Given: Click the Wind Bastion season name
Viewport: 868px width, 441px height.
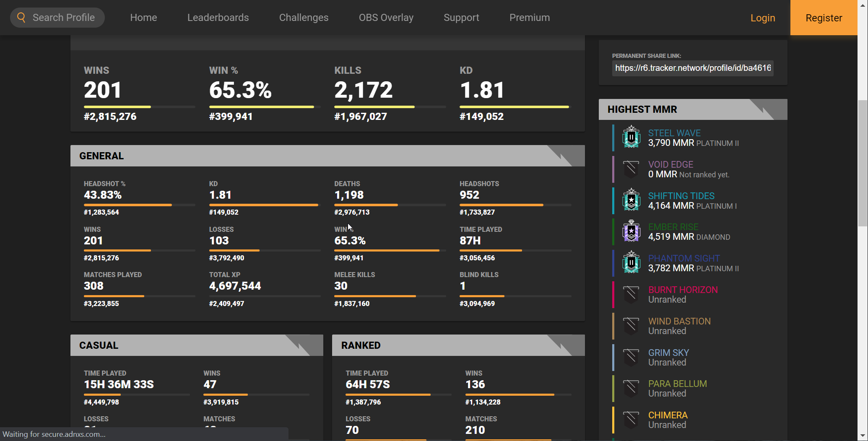Looking at the screenshot, I should coord(679,321).
